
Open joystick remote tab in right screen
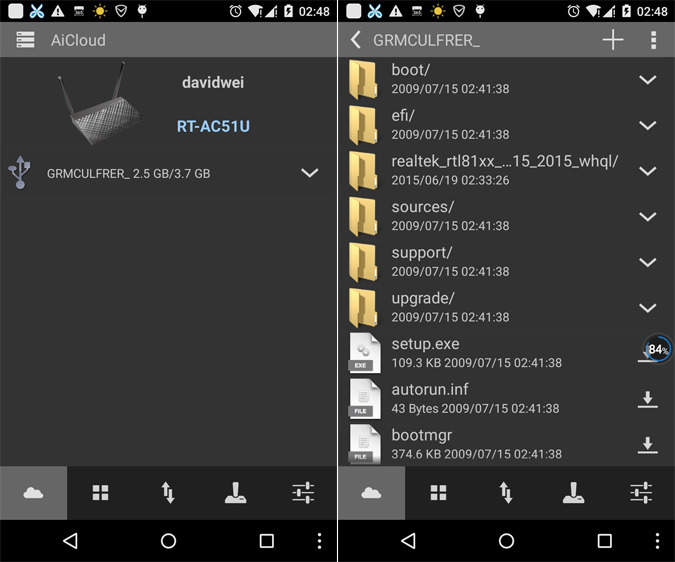coord(573,492)
